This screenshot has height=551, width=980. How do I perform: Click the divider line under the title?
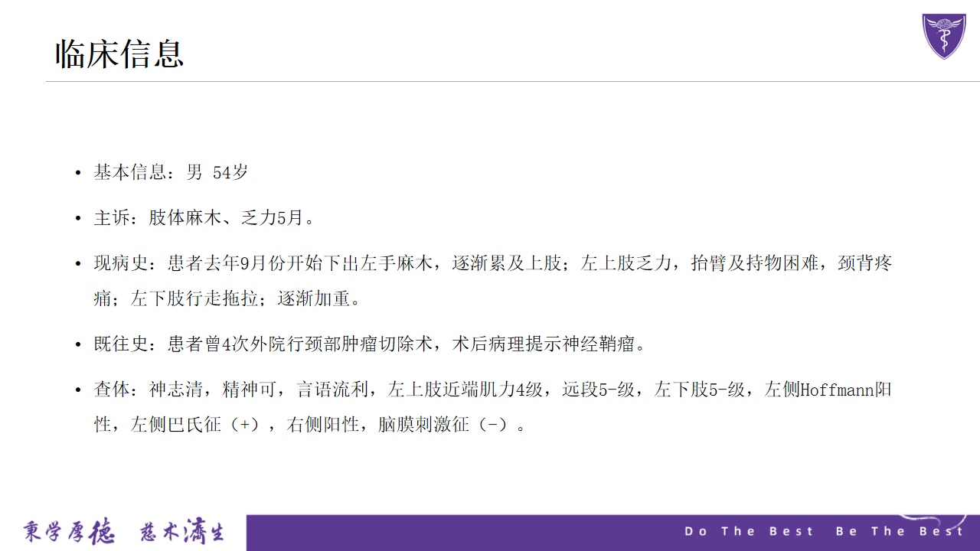[513, 81]
